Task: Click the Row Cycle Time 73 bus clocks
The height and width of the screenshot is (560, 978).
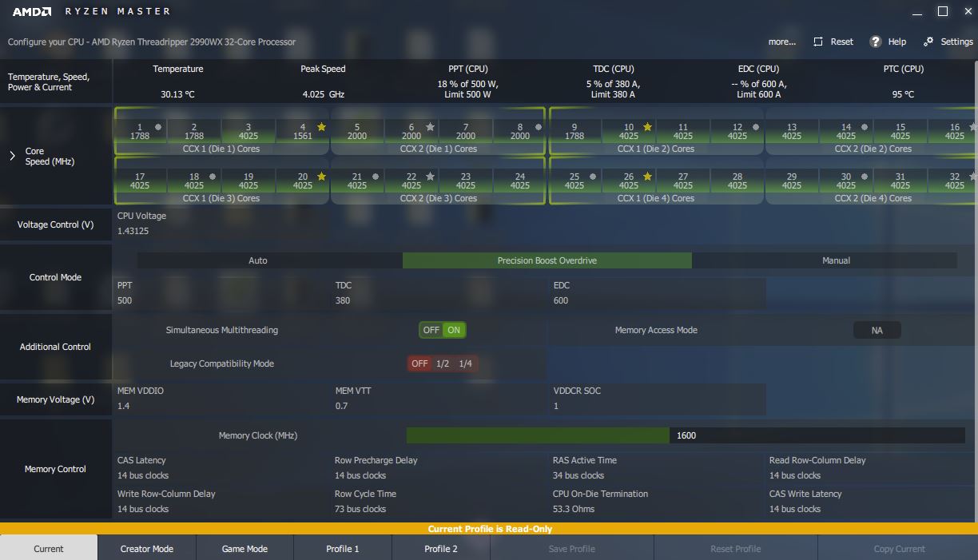Action: click(360, 509)
